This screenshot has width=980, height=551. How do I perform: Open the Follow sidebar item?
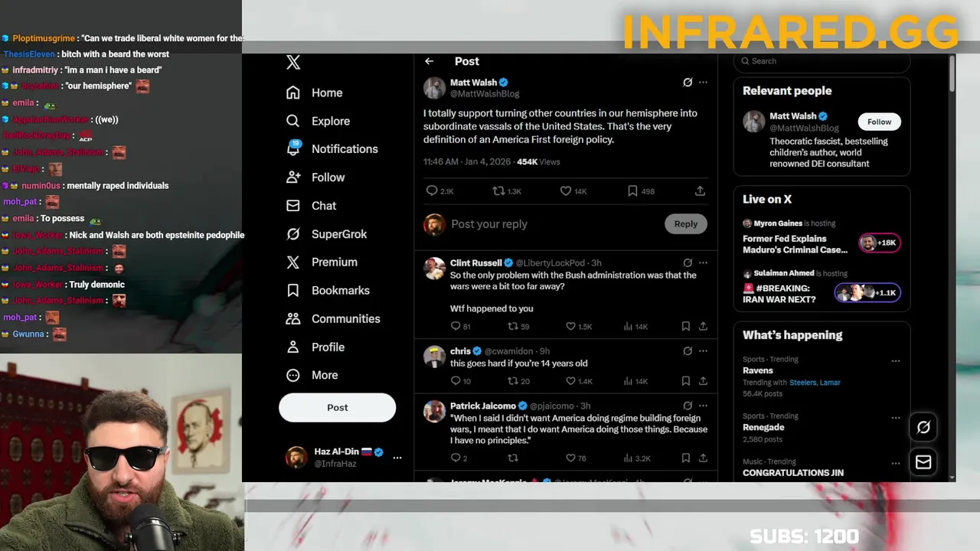tap(315, 178)
